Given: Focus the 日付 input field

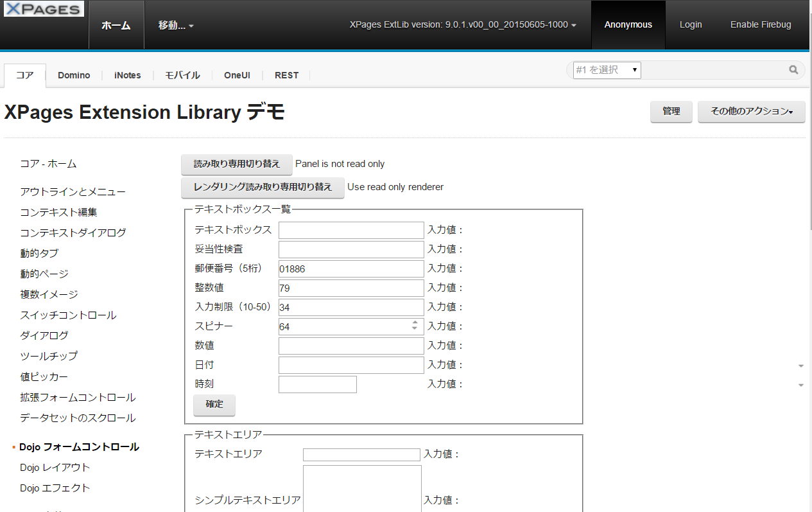Looking at the screenshot, I should click(x=351, y=365).
